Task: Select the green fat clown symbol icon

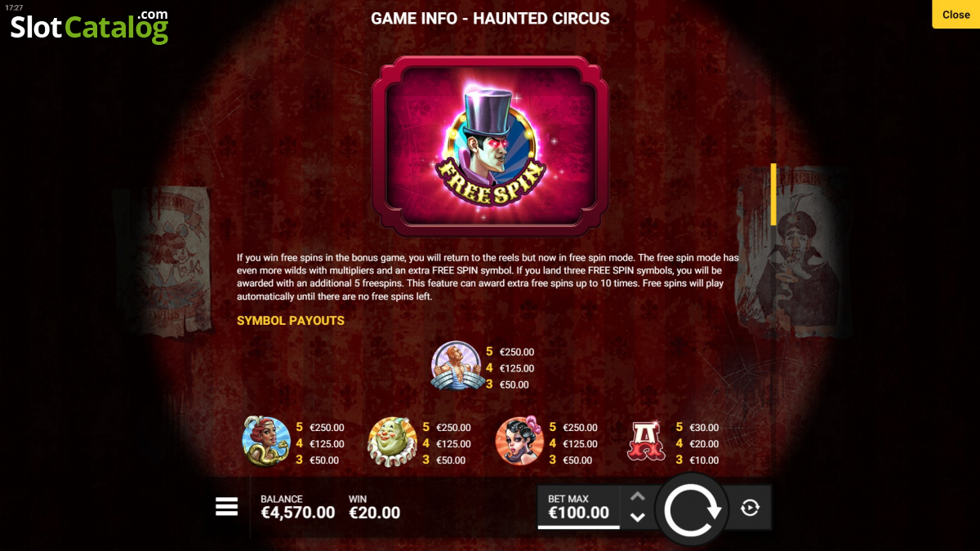Action: pos(393,442)
